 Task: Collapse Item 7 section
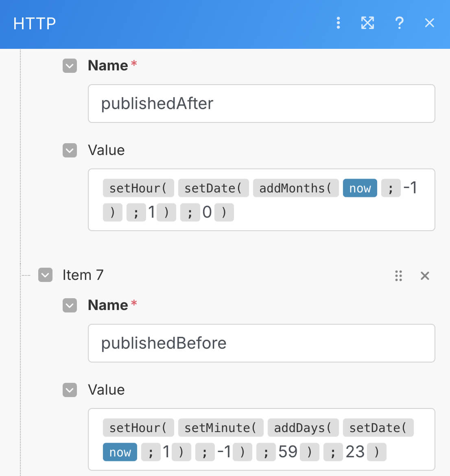(46, 275)
